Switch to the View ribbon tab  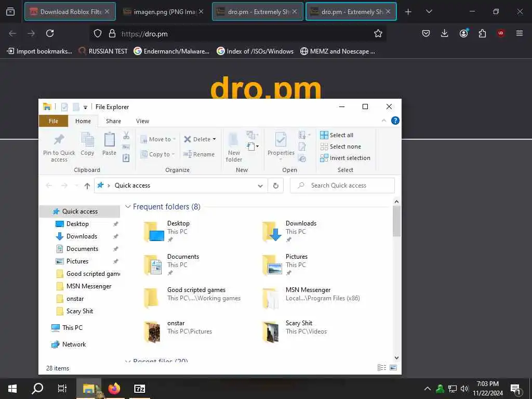(x=142, y=121)
